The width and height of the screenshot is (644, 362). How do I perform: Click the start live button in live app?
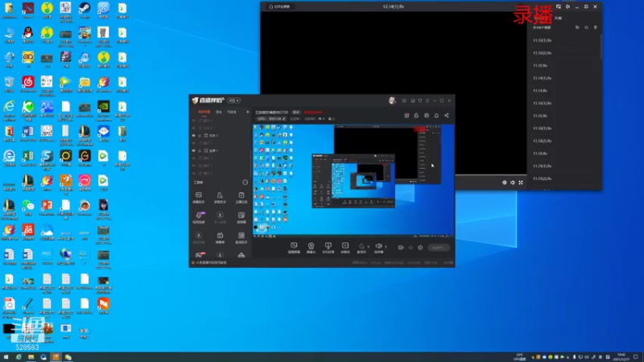[438, 248]
